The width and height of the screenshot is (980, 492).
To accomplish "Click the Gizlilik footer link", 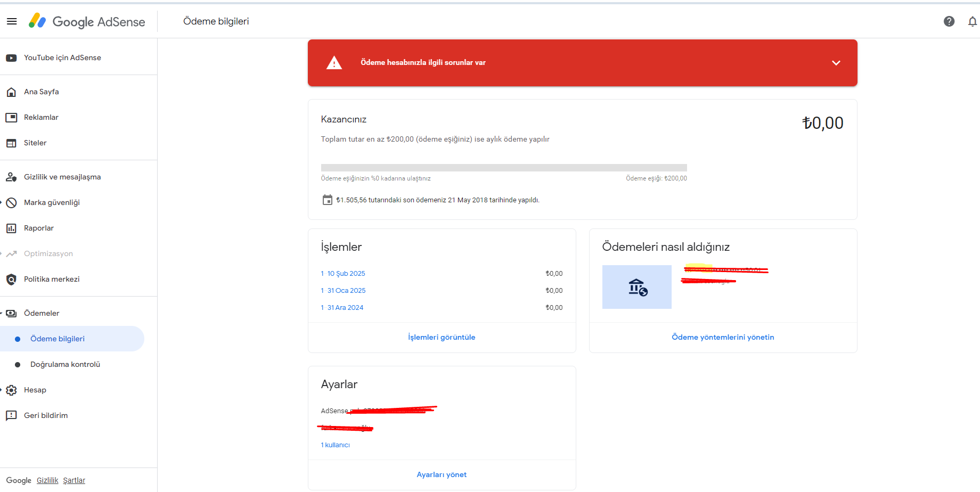I will tap(47, 480).
